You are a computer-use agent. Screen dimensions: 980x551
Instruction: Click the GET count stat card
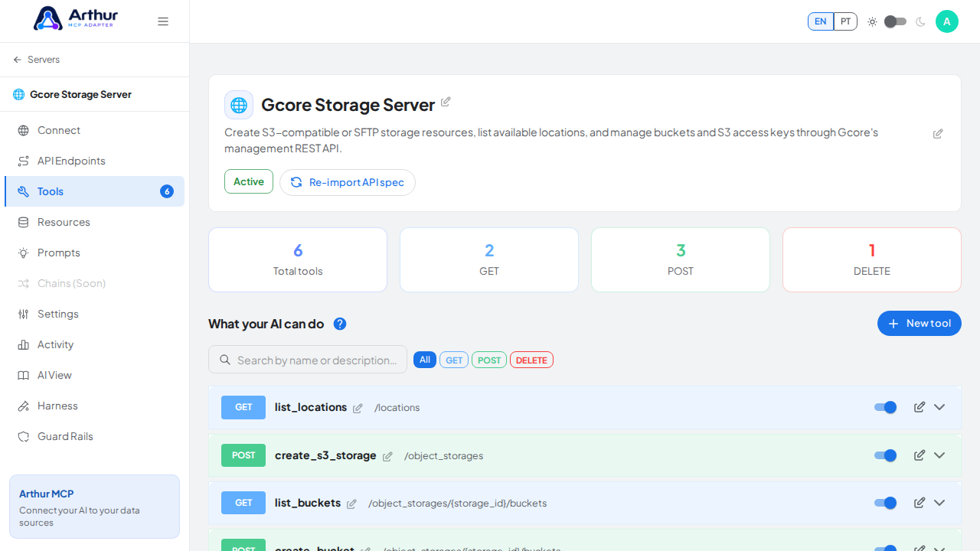click(x=489, y=259)
